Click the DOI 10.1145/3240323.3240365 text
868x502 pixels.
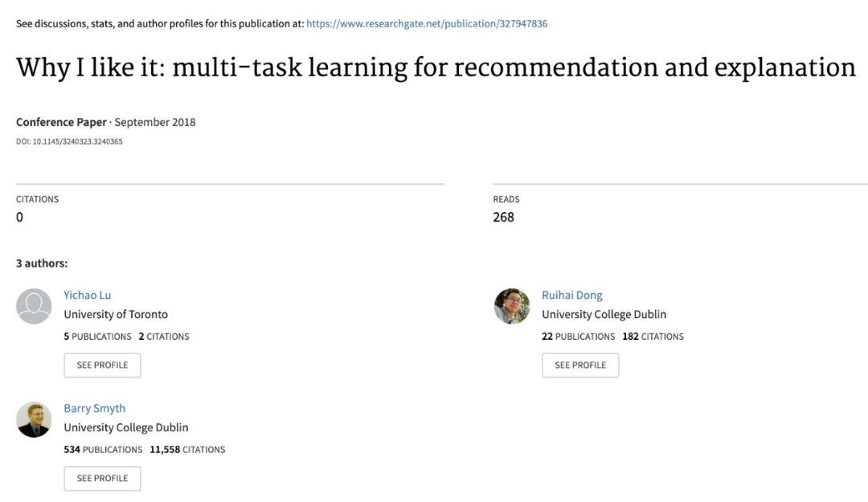point(69,141)
